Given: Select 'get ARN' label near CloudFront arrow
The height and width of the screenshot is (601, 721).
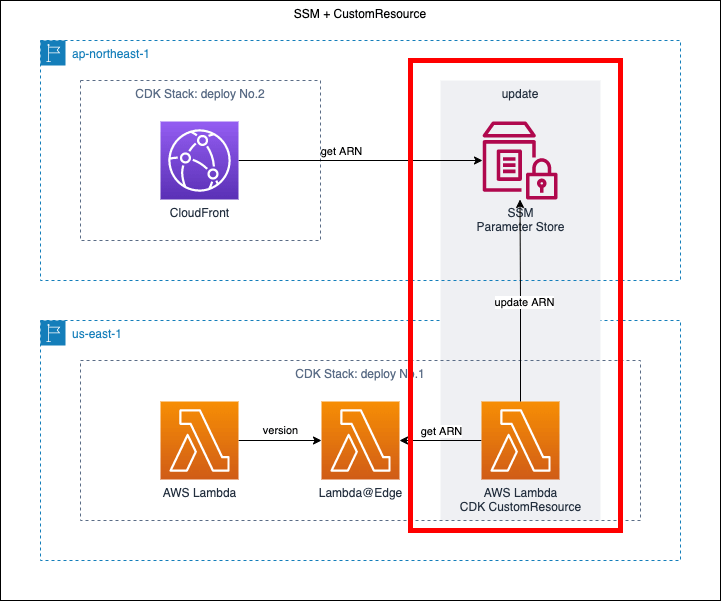Looking at the screenshot, I should [x=341, y=151].
